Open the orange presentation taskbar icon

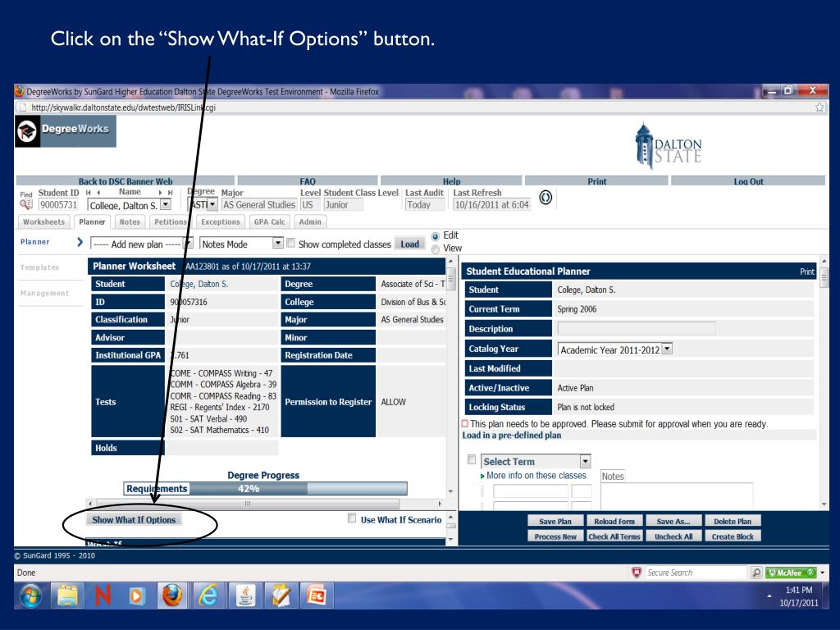coord(317,596)
